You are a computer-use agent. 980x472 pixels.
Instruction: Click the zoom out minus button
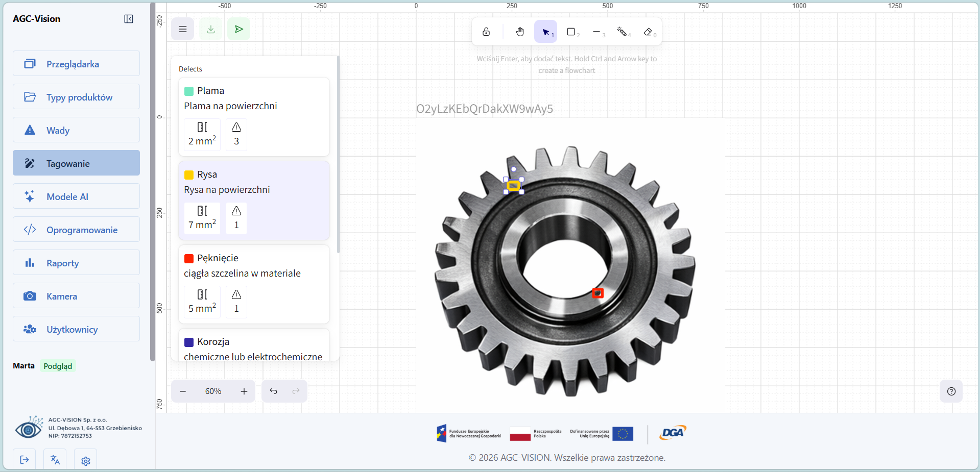click(x=183, y=391)
